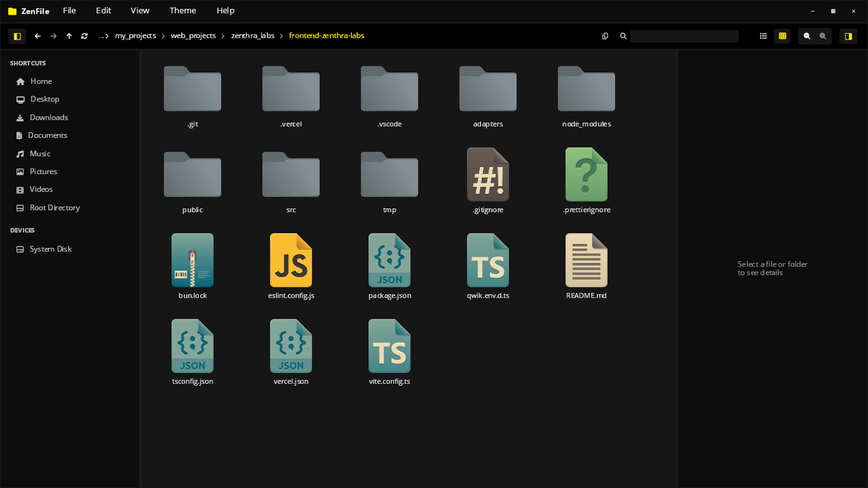Select the eslint.config.js file
The image size is (868, 488).
[291, 268]
